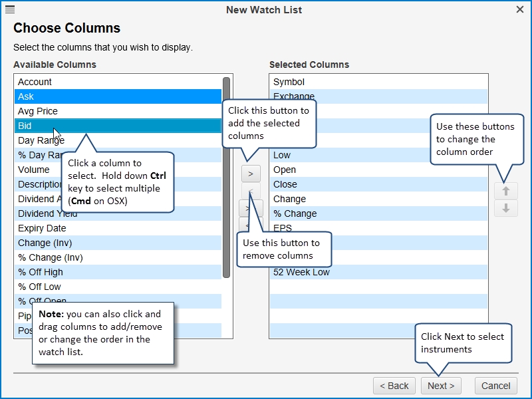Viewport: 532px width, 399px height.
Task: Click the Back button
Action: click(394, 386)
